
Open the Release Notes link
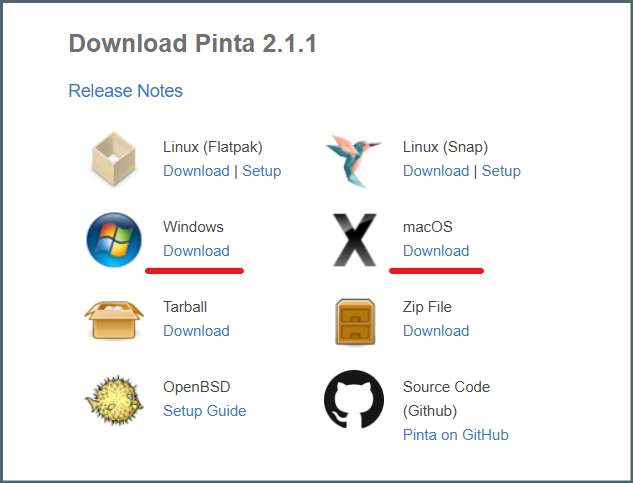coord(126,91)
